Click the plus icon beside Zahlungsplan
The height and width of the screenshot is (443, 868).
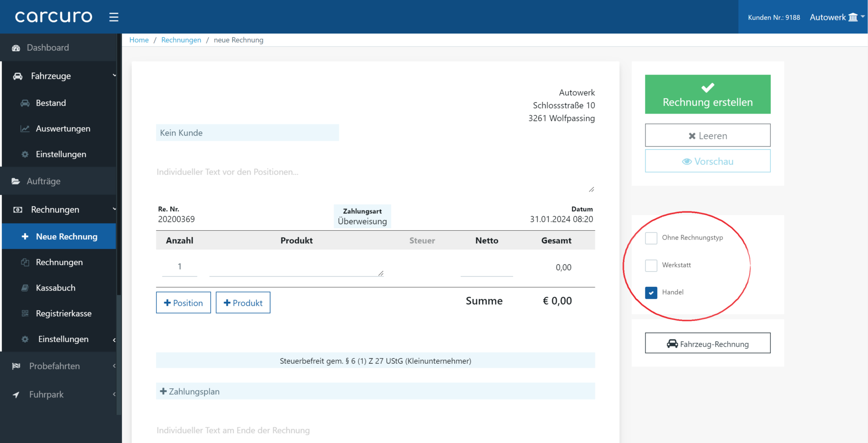click(163, 391)
